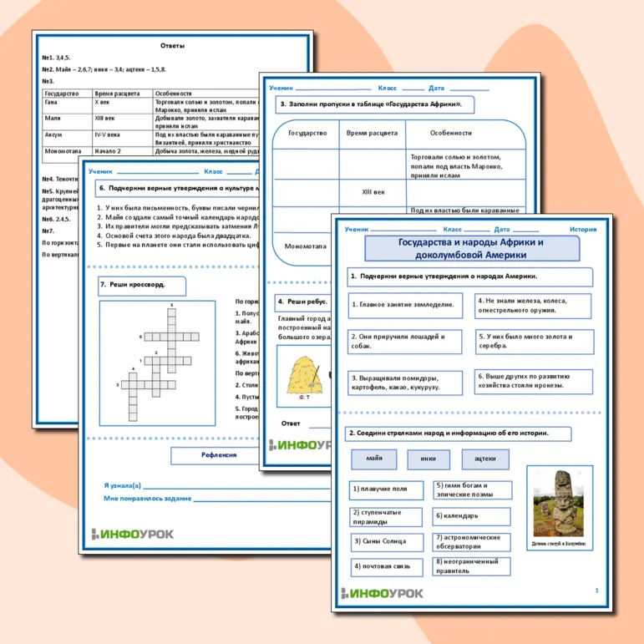
Task: Click the haystack rebus picture
Action: 304,377
